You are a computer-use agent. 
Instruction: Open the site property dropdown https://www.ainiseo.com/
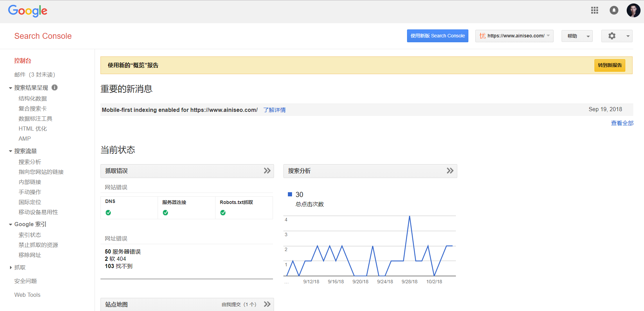point(514,36)
